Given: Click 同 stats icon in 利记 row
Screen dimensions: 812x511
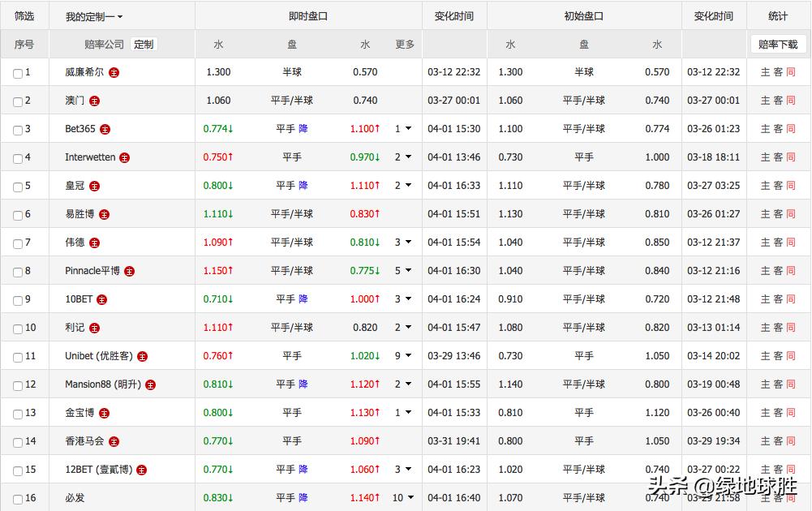Looking at the screenshot, I should pos(791,328).
